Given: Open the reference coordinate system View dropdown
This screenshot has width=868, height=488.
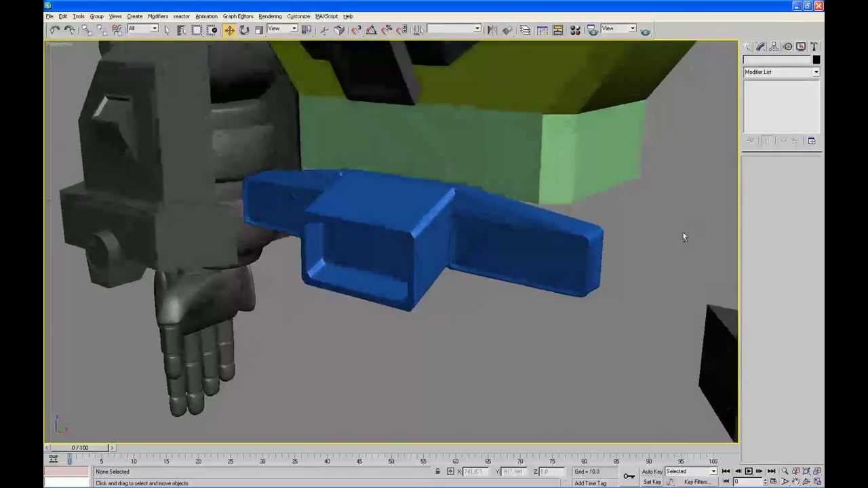Looking at the screenshot, I should point(282,29).
